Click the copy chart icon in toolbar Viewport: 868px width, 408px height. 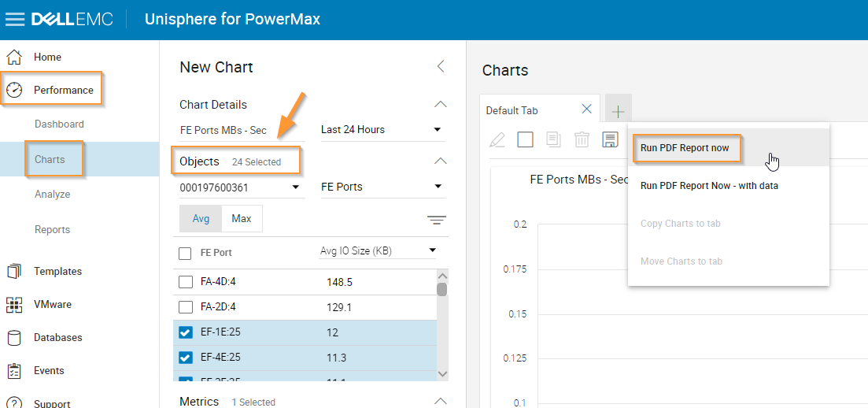tap(553, 140)
